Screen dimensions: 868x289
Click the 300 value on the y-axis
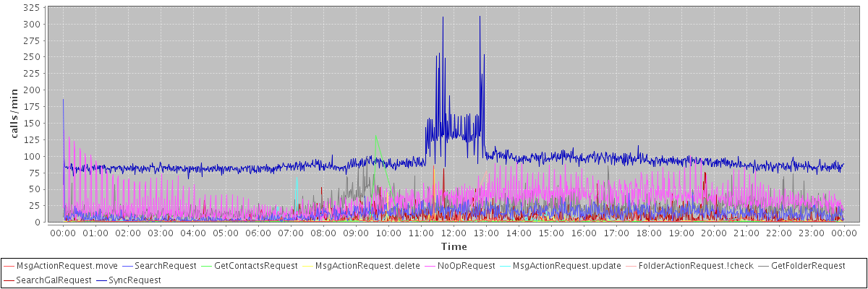[31, 24]
